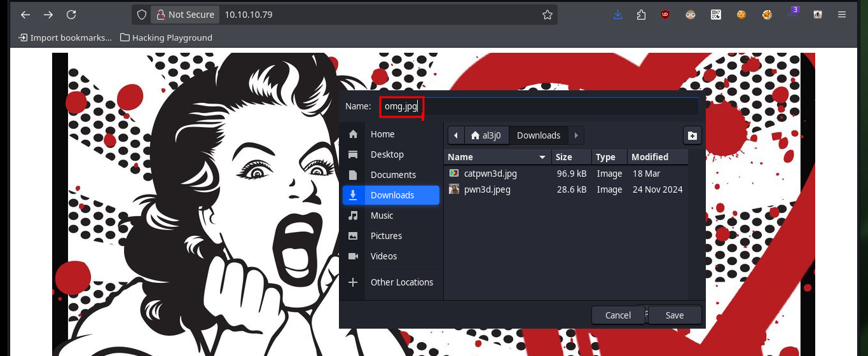Bookmark this page with the star icon
Viewport: 868px width, 356px height.
547,15
